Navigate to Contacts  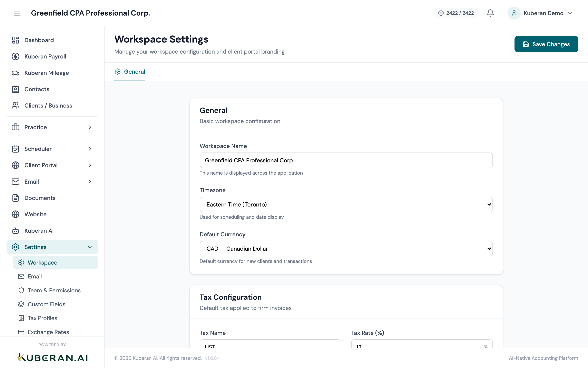[x=52, y=89]
